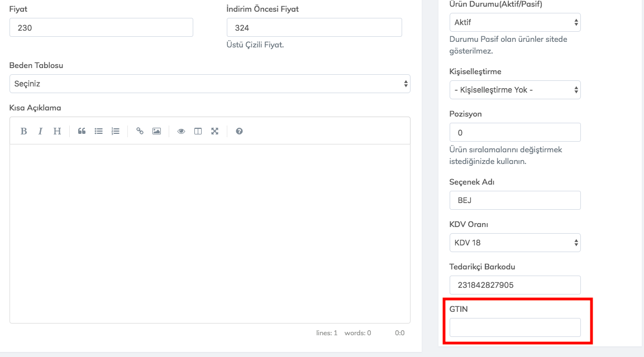The height and width of the screenshot is (357, 644).
Task: Insert a blockquote with the quote icon
Action: pyautogui.click(x=82, y=131)
